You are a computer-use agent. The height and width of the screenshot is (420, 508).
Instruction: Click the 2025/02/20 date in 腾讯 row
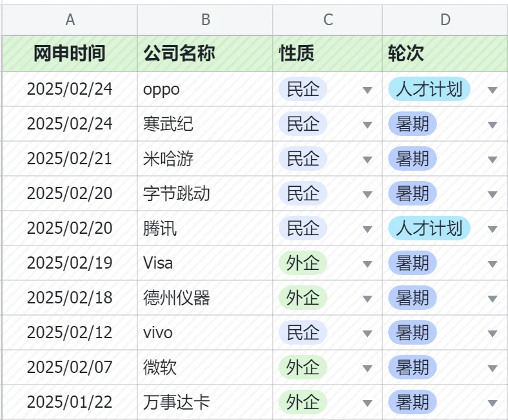[70, 228]
